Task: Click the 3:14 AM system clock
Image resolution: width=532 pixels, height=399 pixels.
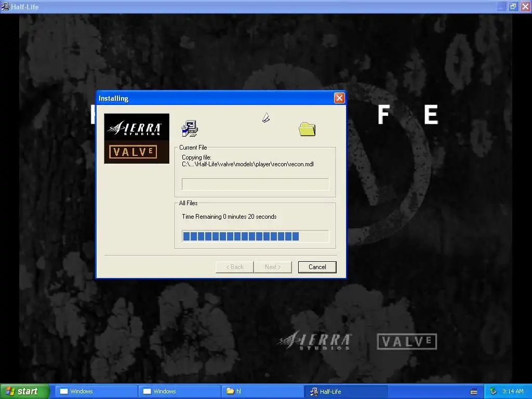Action: pos(513,391)
